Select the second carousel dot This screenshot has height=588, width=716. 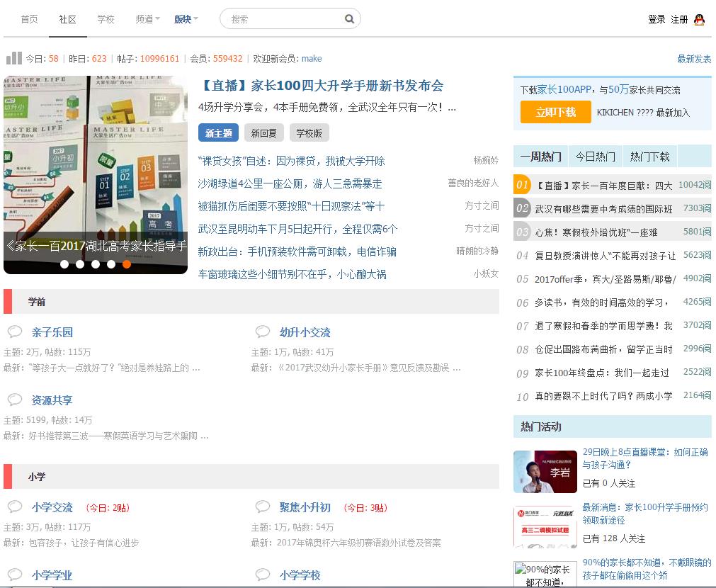[80, 264]
